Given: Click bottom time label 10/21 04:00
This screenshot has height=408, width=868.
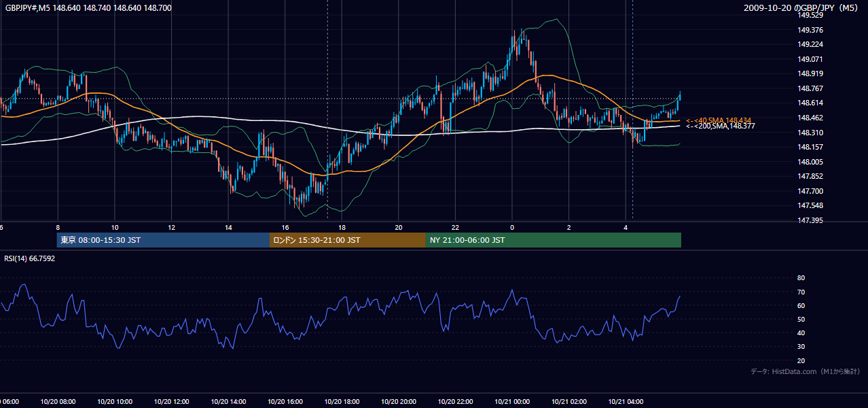Looking at the screenshot, I should coord(625,402).
